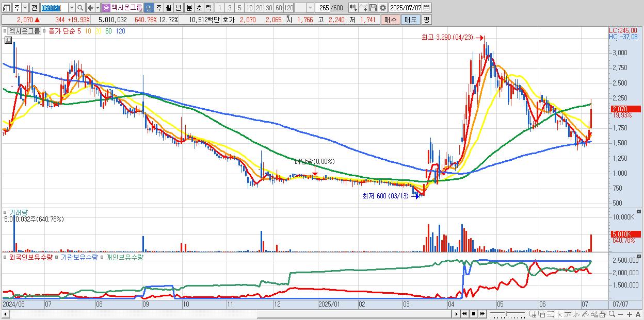
Task: Expand the dropdown arrow beside speaker icon
Action: [98, 8]
